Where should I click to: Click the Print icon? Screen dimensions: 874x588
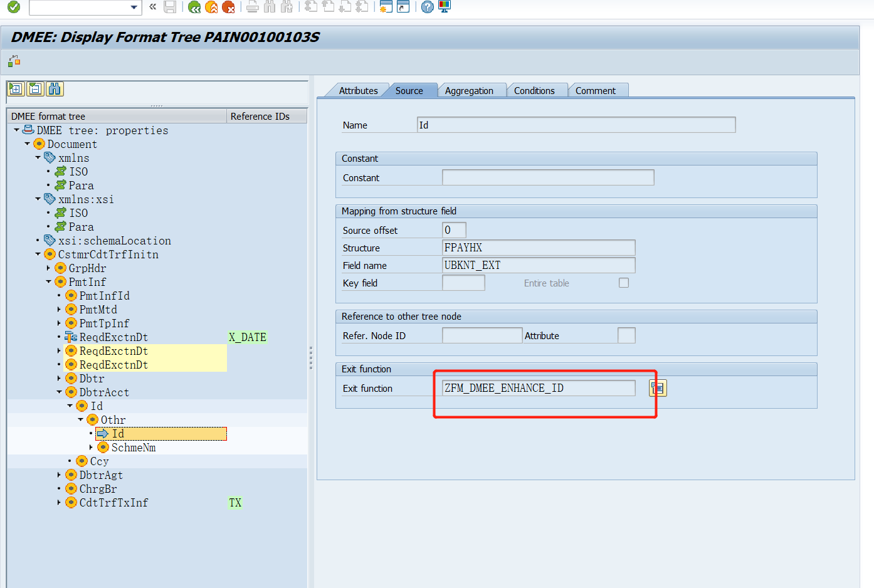[x=251, y=7]
